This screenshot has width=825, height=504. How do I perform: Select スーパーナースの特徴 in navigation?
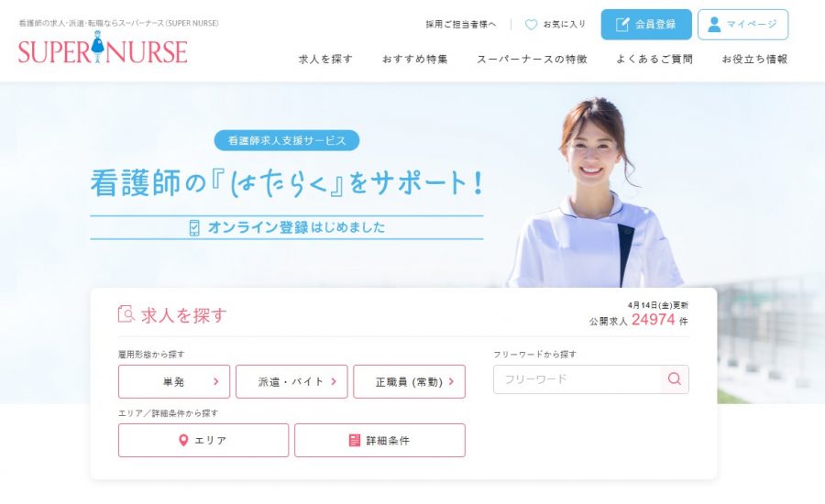click(x=532, y=59)
